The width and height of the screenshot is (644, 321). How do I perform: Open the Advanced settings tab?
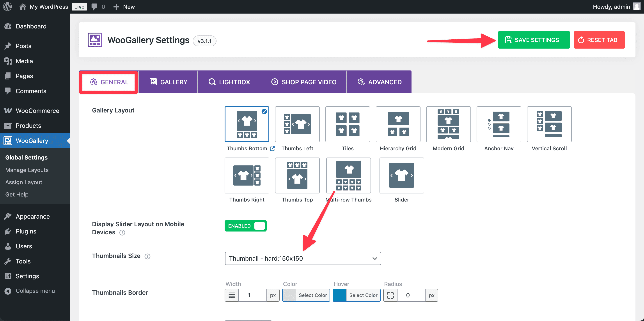[x=379, y=82]
